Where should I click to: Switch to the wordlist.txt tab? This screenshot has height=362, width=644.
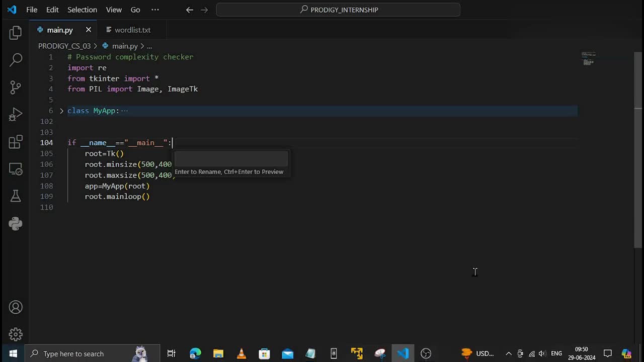click(x=132, y=30)
